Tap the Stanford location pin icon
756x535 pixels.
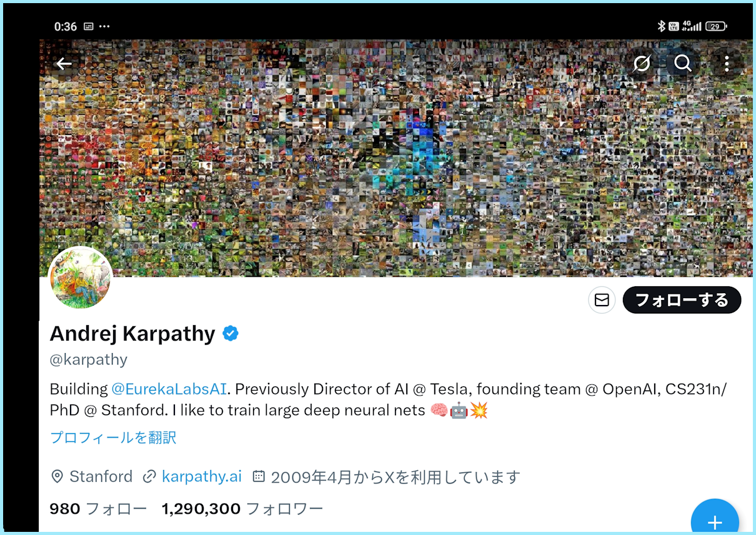pos(57,477)
